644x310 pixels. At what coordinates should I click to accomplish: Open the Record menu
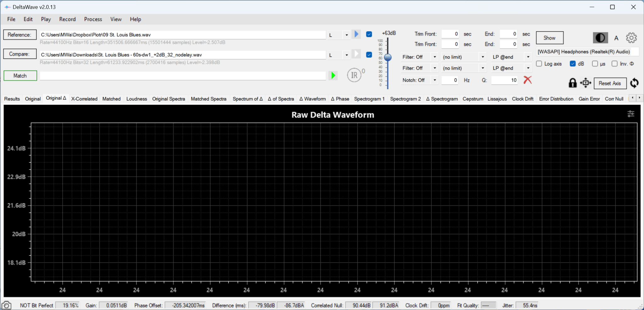(67, 19)
